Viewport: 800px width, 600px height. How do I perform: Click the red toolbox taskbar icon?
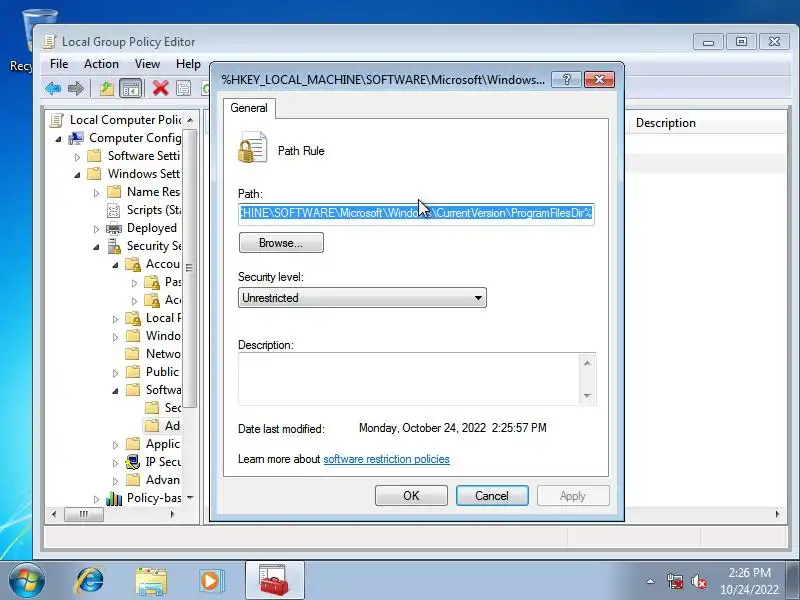pos(274,580)
